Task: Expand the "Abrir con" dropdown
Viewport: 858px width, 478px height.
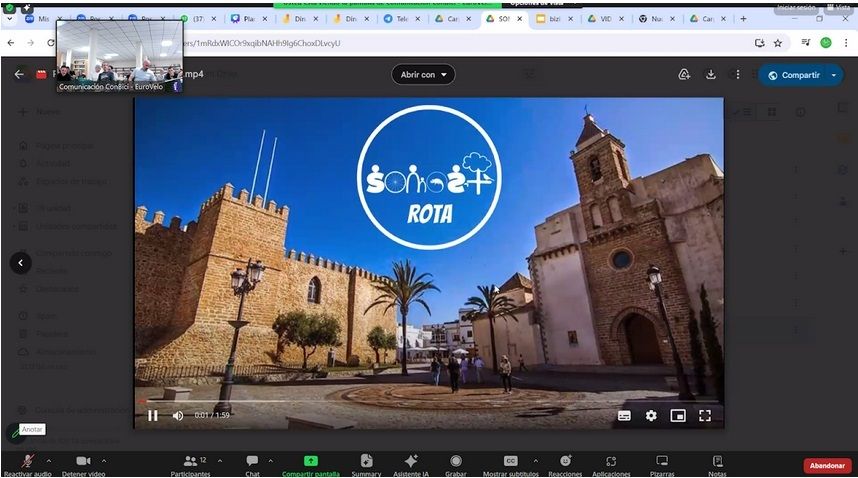Action: click(423, 75)
